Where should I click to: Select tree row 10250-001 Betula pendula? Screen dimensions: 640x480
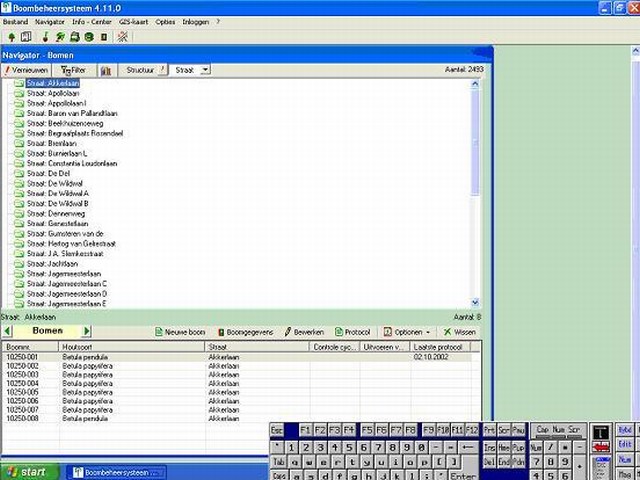[237, 357]
